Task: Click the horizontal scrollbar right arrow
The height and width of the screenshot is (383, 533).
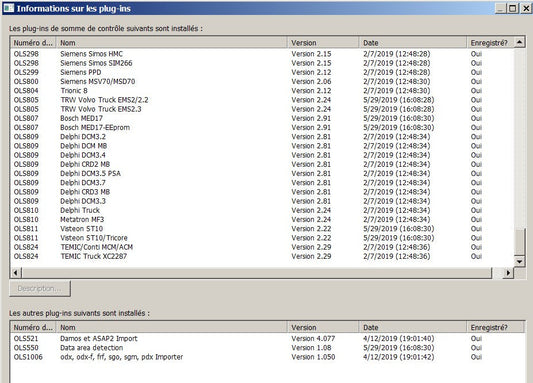Action: point(508,273)
